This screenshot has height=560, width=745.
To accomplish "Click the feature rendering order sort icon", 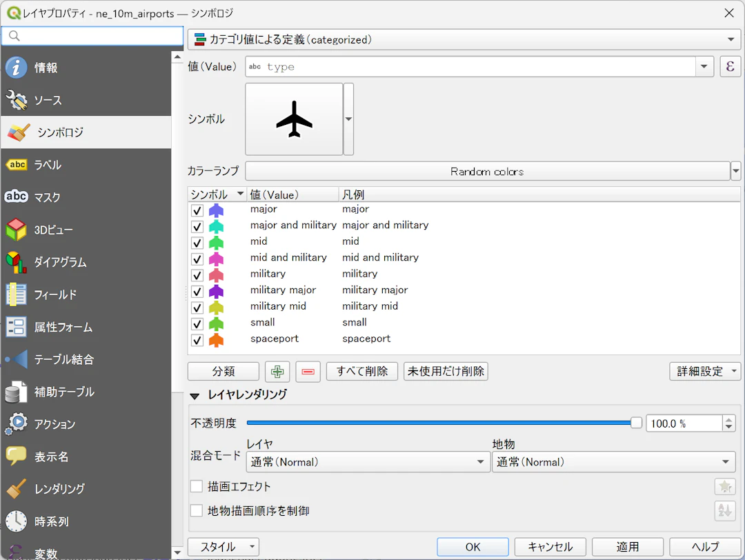I will coord(725,511).
